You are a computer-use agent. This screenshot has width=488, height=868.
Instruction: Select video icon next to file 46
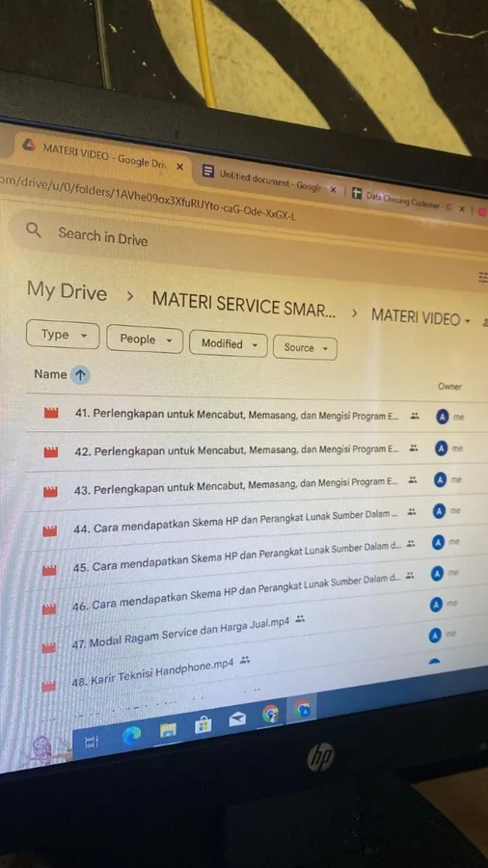(x=49, y=609)
